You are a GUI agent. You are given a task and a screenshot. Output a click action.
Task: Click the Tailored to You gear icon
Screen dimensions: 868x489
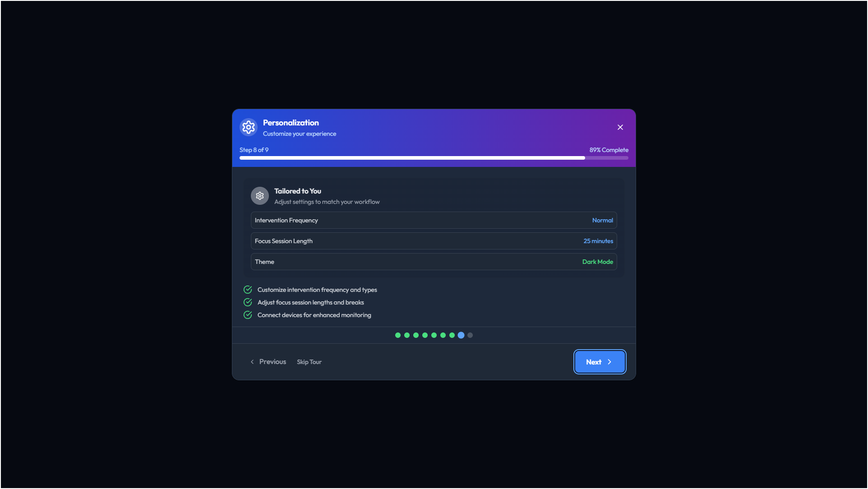pos(260,196)
